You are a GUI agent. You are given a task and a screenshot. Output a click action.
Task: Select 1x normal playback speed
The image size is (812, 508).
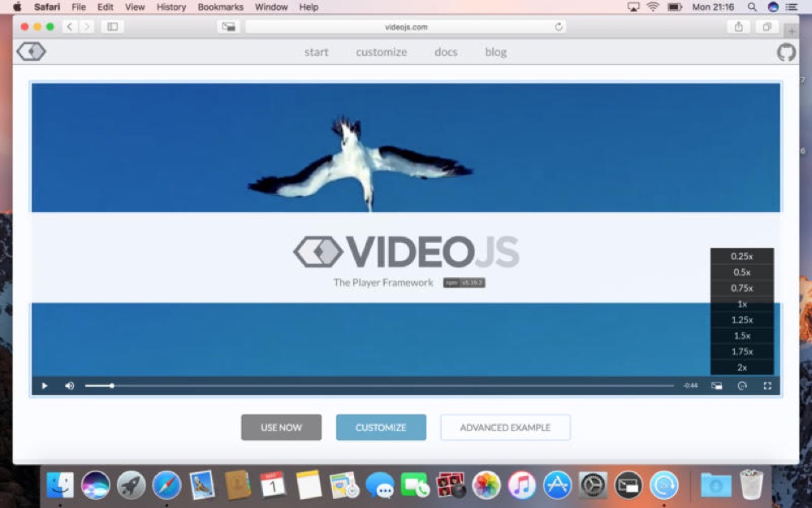pyautogui.click(x=742, y=304)
